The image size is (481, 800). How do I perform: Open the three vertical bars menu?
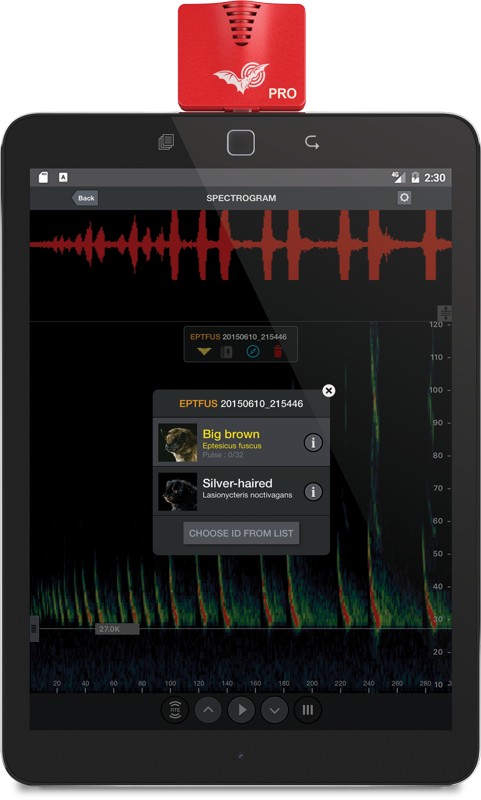[x=308, y=710]
